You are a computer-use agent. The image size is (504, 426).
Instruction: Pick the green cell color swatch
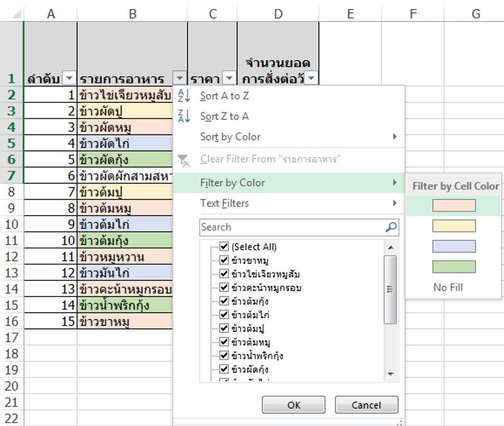point(455,266)
